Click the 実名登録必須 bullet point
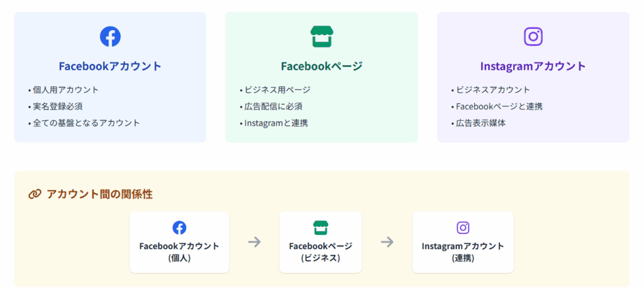The height and width of the screenshot is (288, 644). point(57,106)
